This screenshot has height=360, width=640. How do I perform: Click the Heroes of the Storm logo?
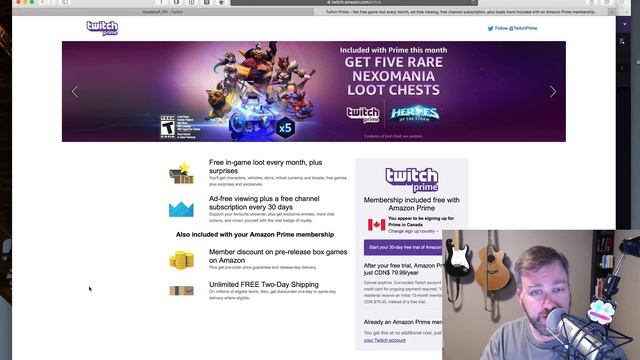pos(415,113)
